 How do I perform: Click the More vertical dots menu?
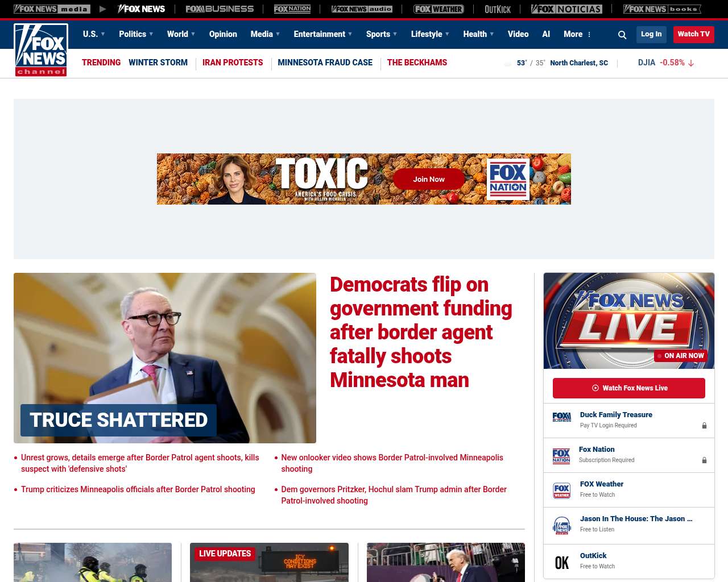[589, 35]
